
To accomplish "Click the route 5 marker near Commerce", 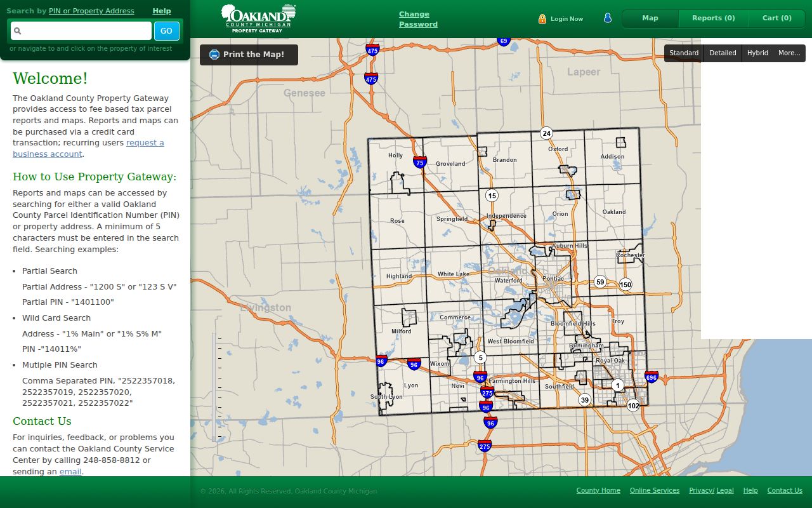I will point(480,358).
